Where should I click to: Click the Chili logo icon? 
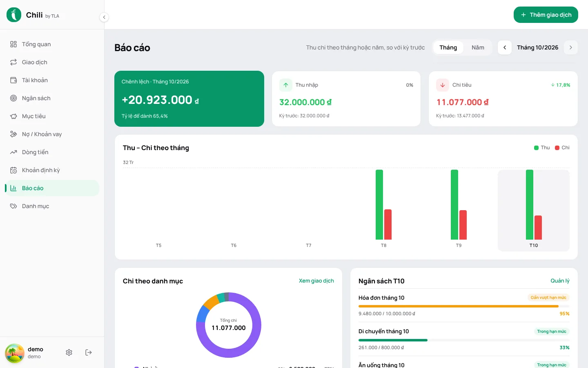pyautogui.click(x=14, y=15)
